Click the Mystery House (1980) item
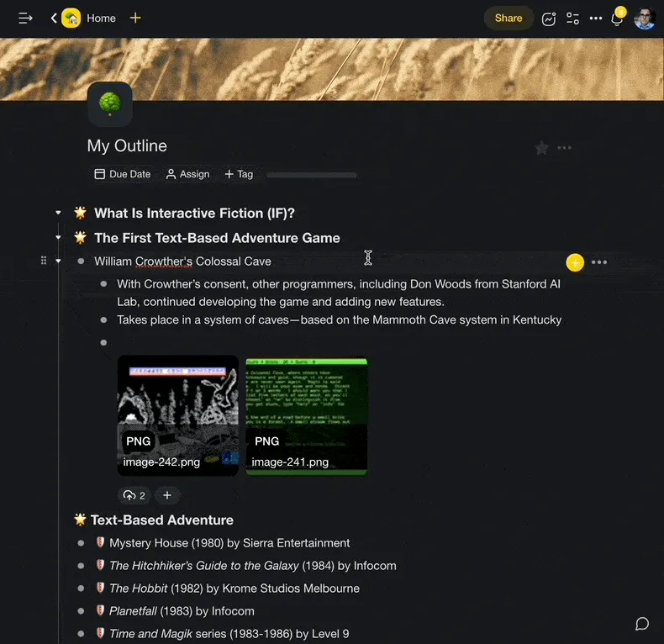Image resolution: width=664 pixels, height=644 pixels. click(x=229, y=543)
